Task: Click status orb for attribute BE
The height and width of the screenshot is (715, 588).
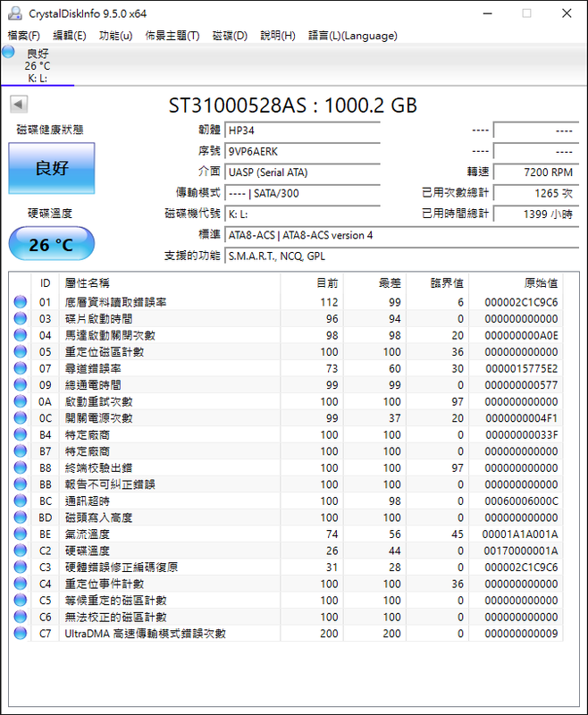Action: tap(20, 534)
